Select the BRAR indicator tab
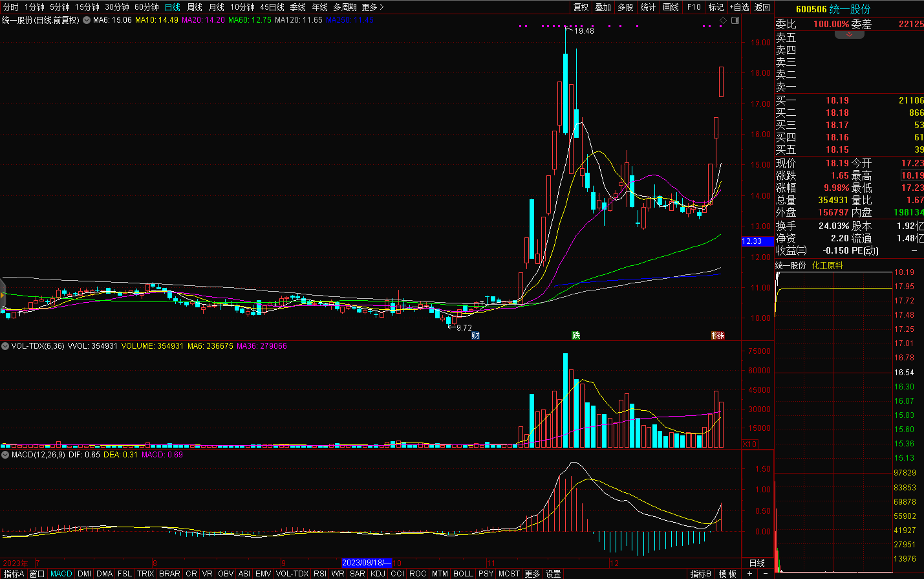The width and height of the screenshot is (924, 579). coord(169,574)
